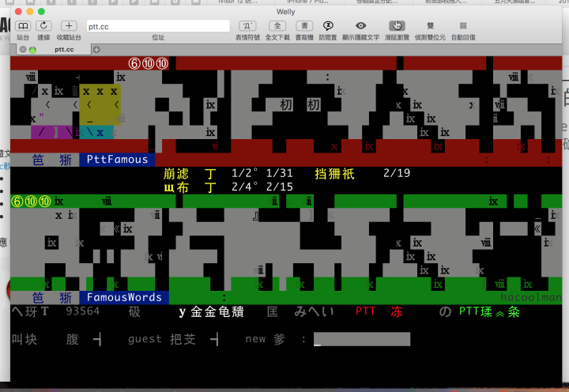Click the hacoolman text in terminal

coord(530,298)
